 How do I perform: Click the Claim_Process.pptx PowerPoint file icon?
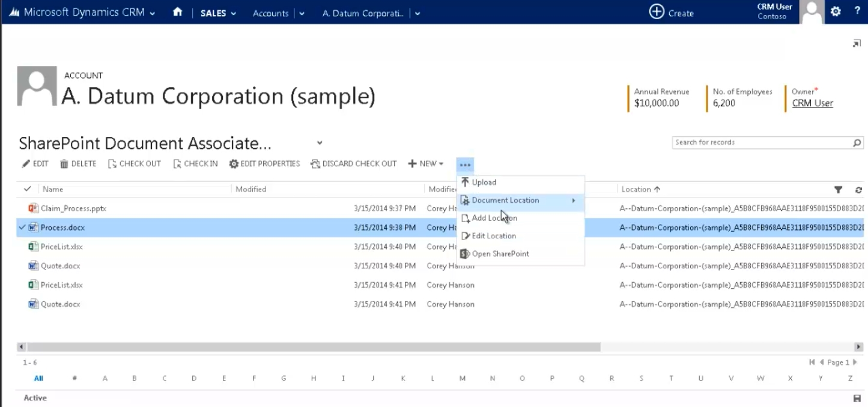(x=34, y=208)
